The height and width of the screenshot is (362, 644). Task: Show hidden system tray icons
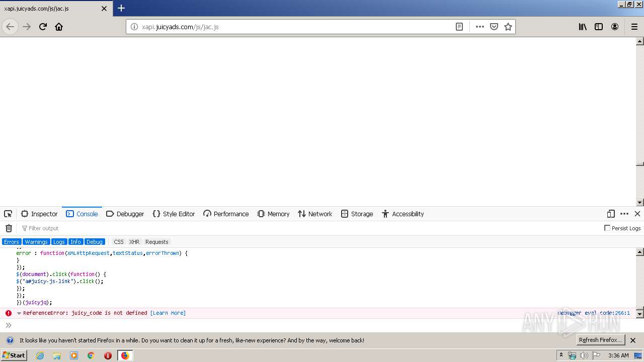coord(561,355)
